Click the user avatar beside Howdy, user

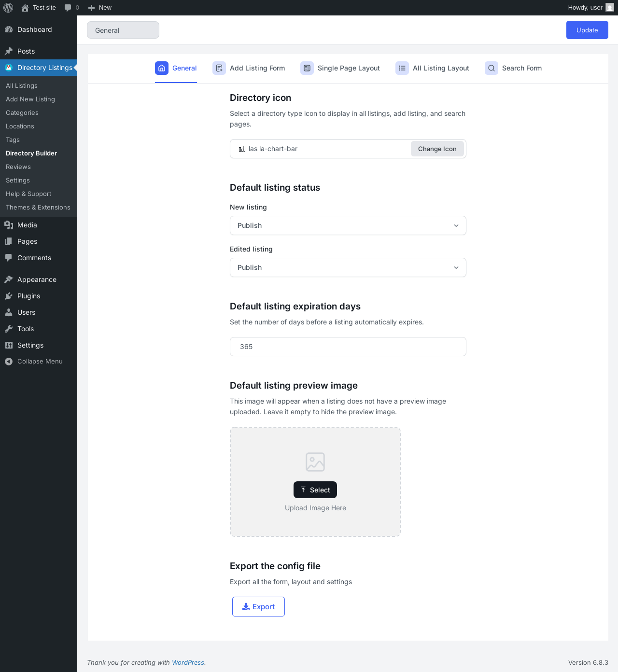coord(610,8)
